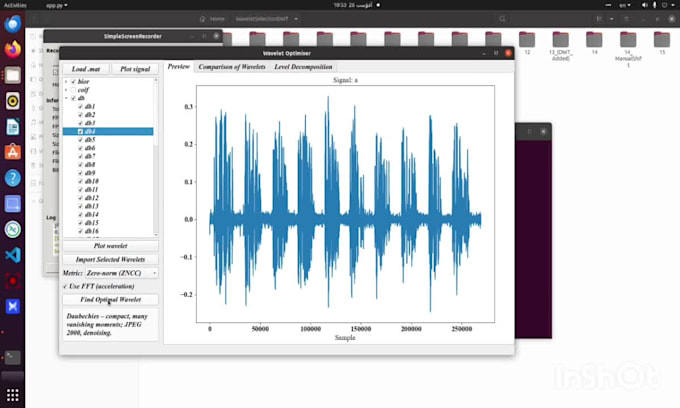Open view options dropdown arrow in Files

[611, 19]
